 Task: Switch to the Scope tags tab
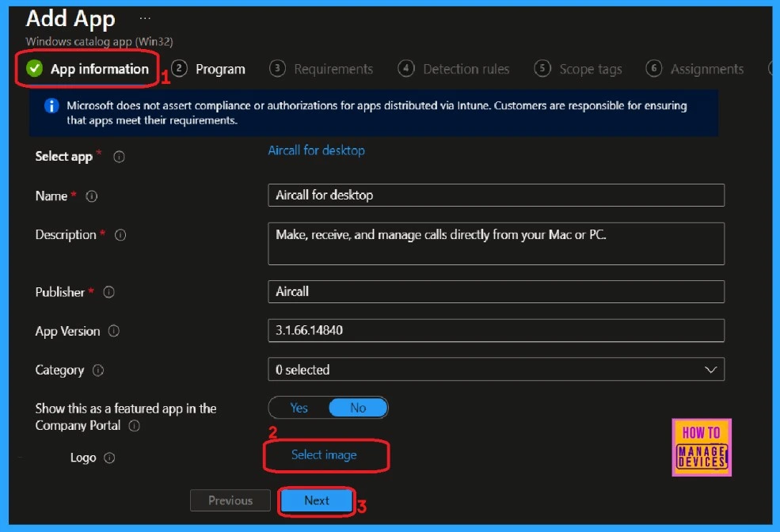coord(578,69)
